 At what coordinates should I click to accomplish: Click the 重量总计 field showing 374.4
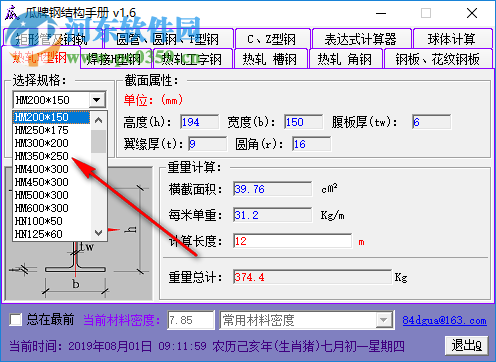[x=312, y=277]
